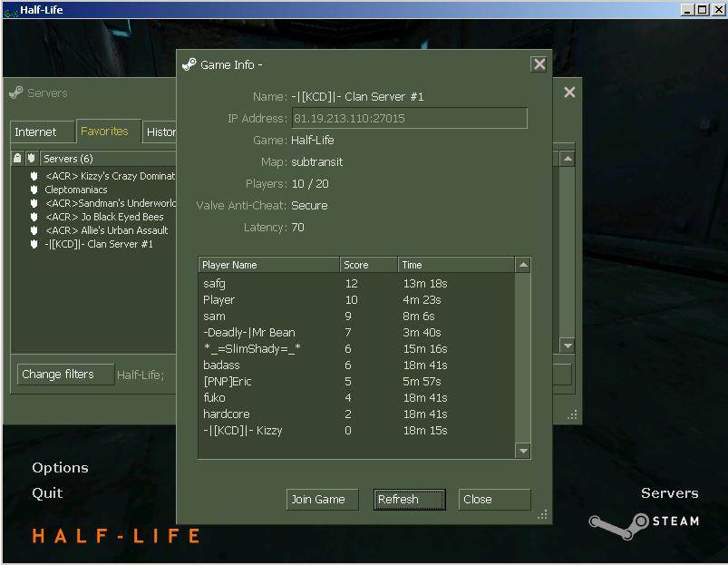Sort by Player Name column
The height and width of the screenshot is (565, 728).
(x=269, y=265)
